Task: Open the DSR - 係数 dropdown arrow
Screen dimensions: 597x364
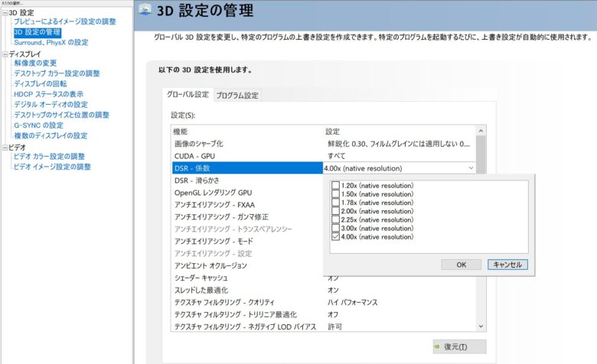Action: coord(471,168)
